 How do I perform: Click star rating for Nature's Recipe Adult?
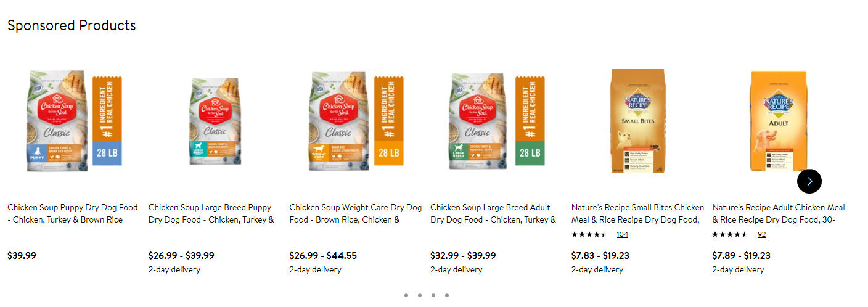click(729, 234)
